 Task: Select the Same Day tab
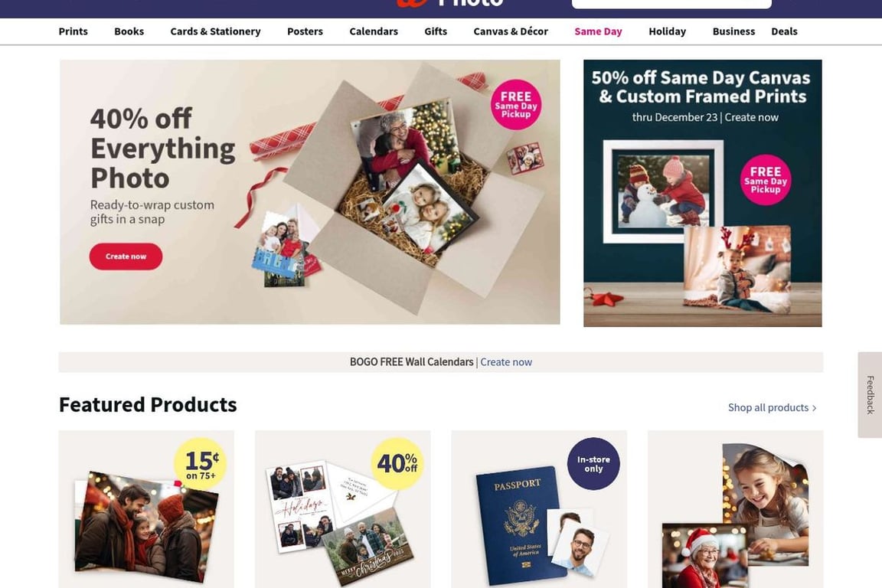click(x=598, y=31)
